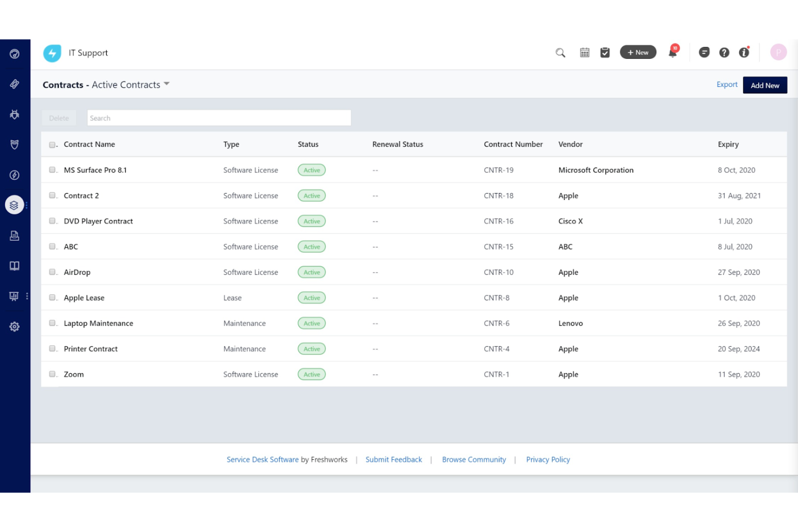Click the Delete button
Viewport: 798px width, 532px height.
[59, 118]
